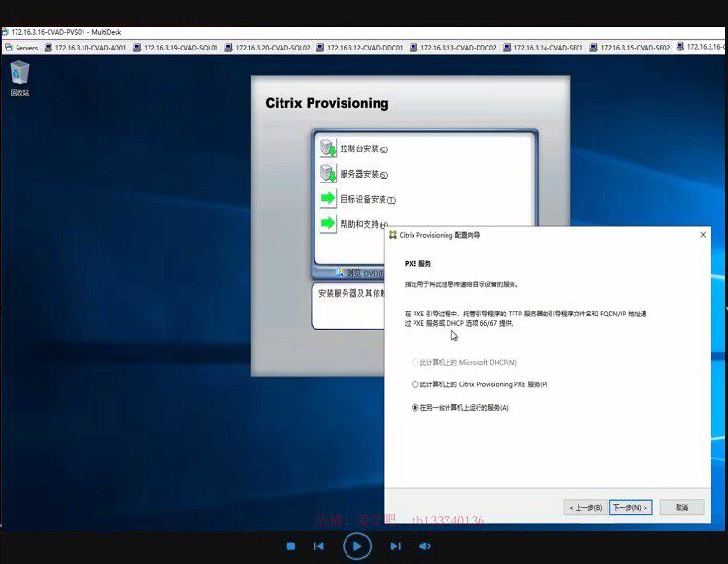
Task: Click the volume speaker icon
Action: coord(425,547)
